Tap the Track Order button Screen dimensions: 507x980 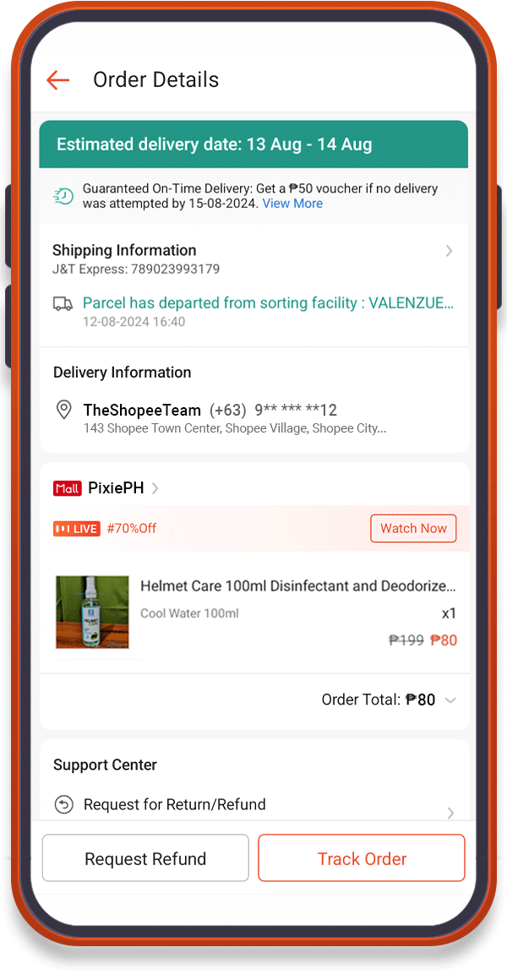[362, 858]
